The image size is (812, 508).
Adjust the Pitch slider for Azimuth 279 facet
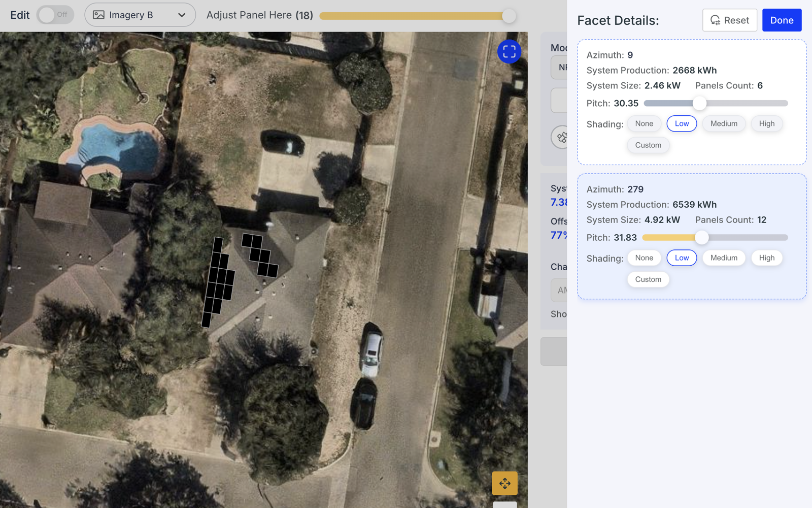pos(702,237)
